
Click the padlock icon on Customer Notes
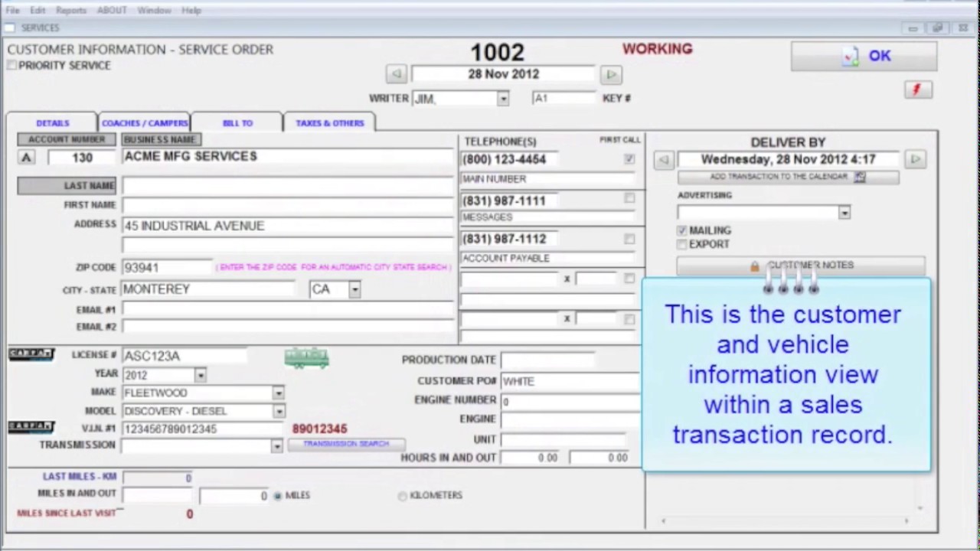pos(755,266)
